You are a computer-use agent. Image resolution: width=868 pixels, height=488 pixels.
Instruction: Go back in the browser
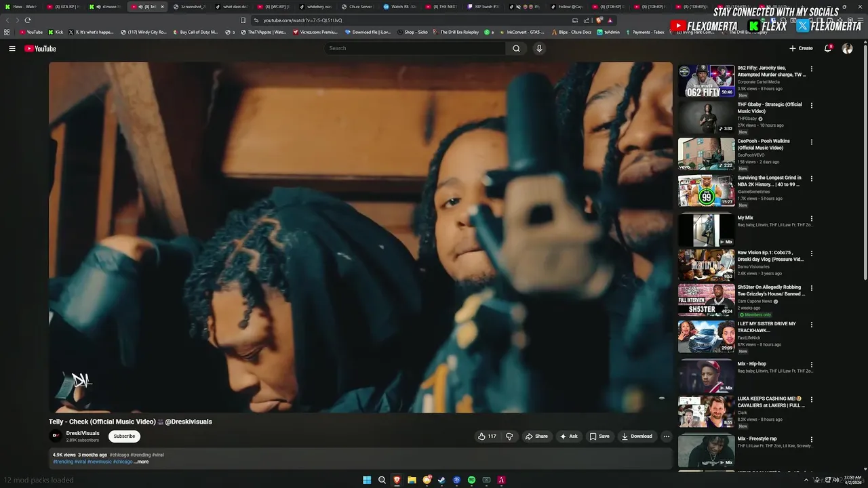coord(7,20)
